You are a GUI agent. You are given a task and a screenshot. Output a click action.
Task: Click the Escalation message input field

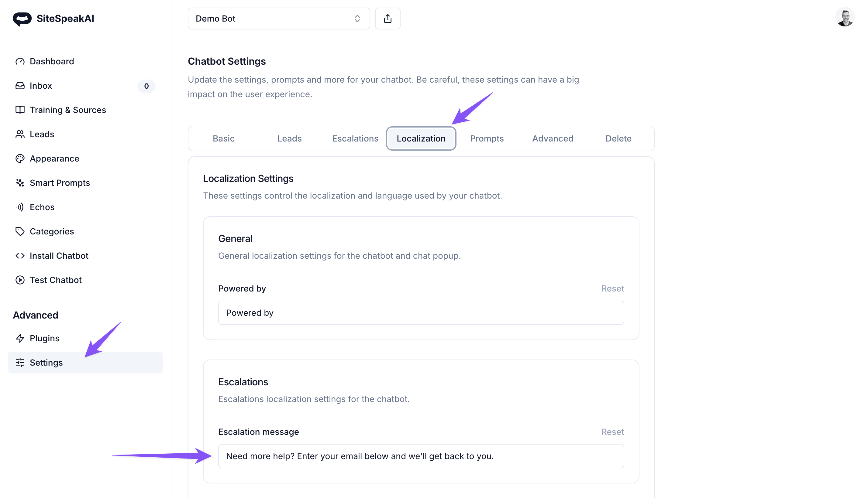click(421, 456)
